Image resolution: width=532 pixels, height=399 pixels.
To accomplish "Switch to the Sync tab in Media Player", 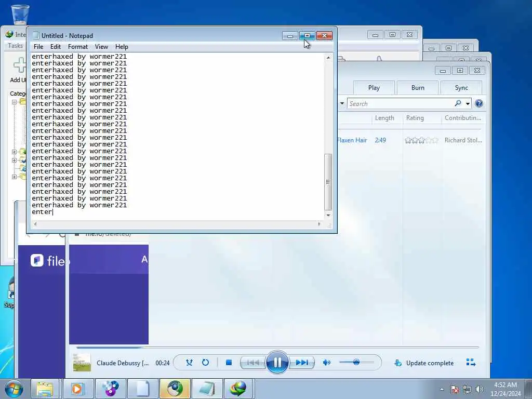I will tap(461, 87).
